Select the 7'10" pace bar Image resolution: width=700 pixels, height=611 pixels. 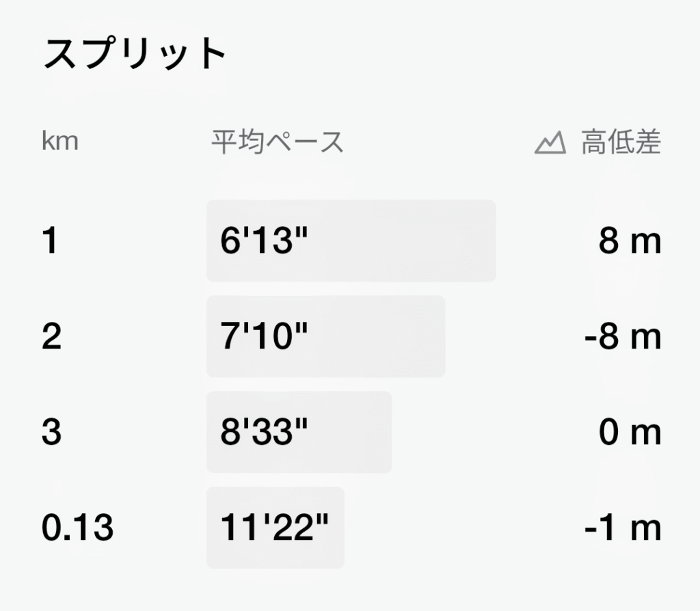point(325,336)
